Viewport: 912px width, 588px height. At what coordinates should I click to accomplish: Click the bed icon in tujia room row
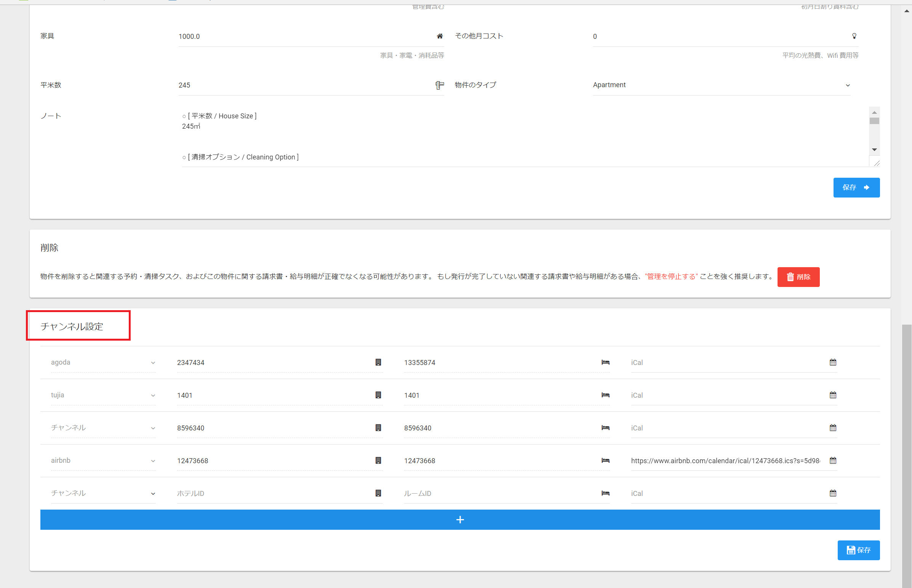coord(605,395)
